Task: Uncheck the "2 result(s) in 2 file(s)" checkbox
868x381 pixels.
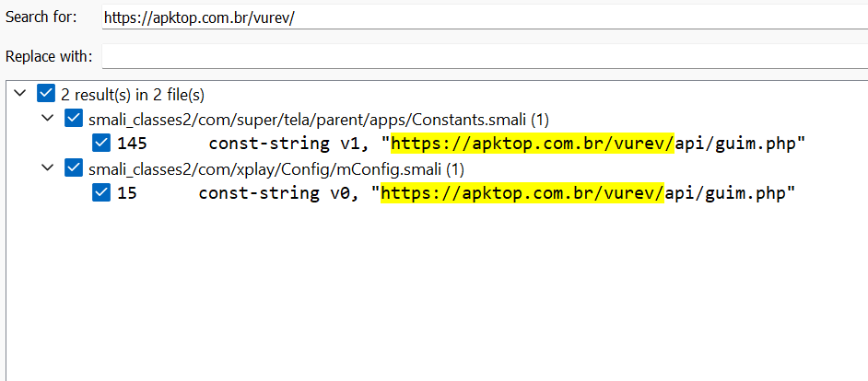Action: coord(46,94)
